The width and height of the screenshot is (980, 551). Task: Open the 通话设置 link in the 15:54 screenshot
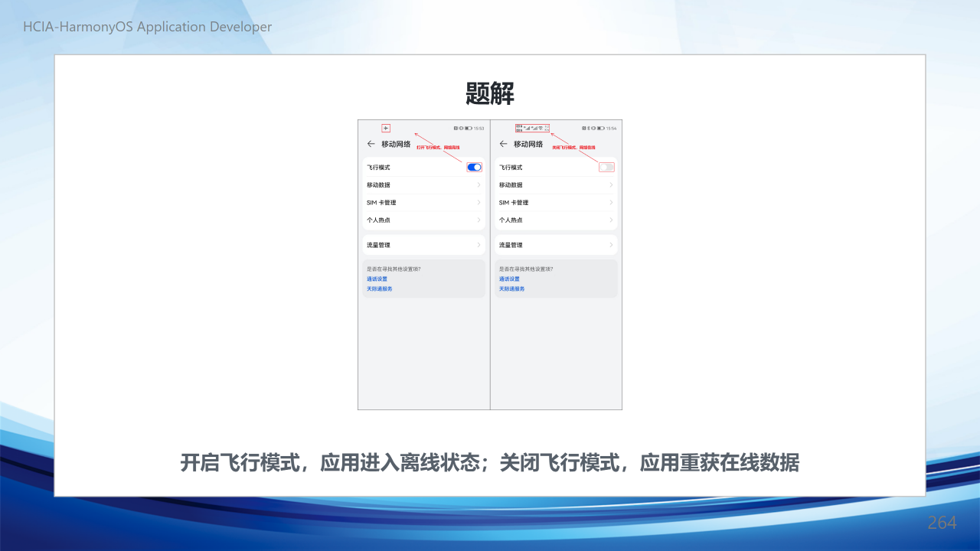coord(509,279)
